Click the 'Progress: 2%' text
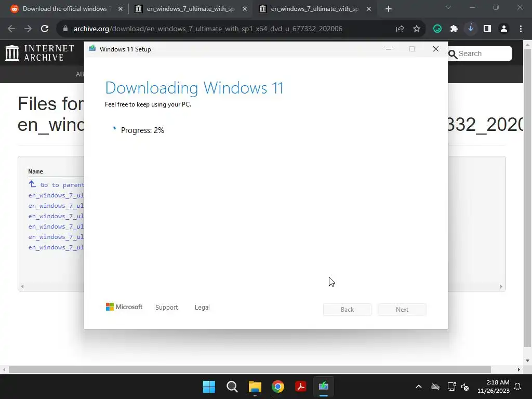Screen dimensions: 532x399 142,130
